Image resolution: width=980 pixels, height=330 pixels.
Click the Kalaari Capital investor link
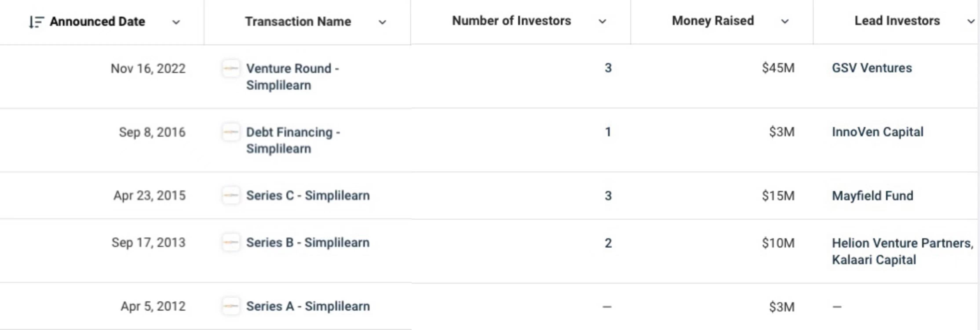pyautogui.click(x=874, y=260)
